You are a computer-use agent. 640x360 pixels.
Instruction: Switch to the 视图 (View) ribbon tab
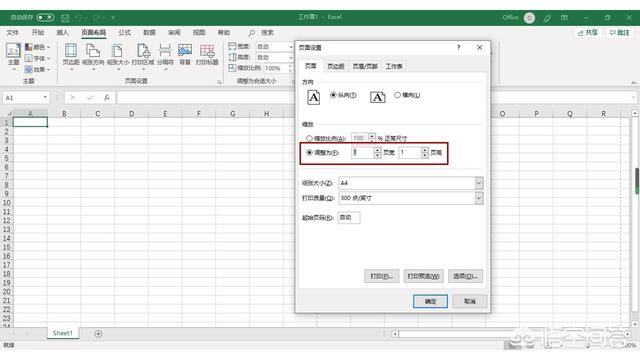point(199,33)
